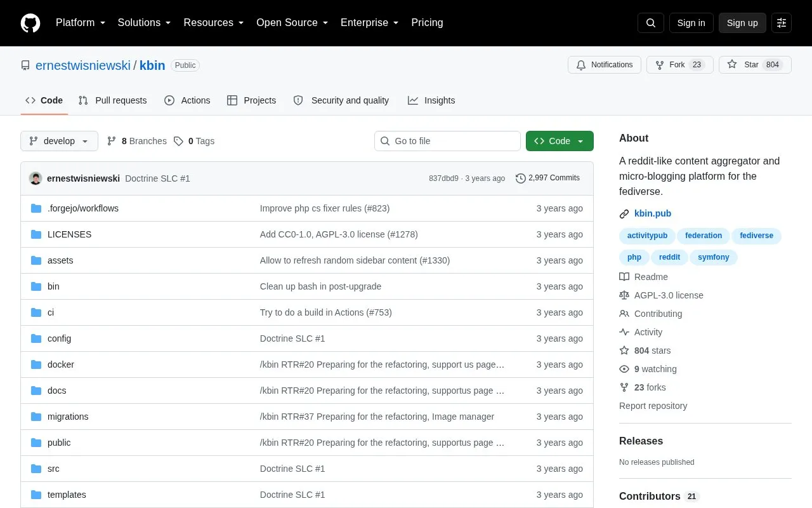Screen dimensions: 812x508
Task: Open the develop branch selector
Action: coord(60,141)
